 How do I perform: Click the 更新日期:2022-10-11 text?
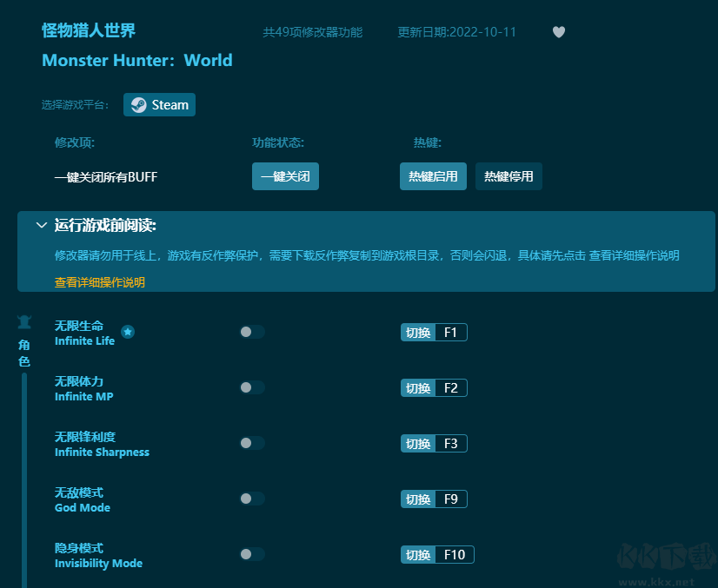457,32
